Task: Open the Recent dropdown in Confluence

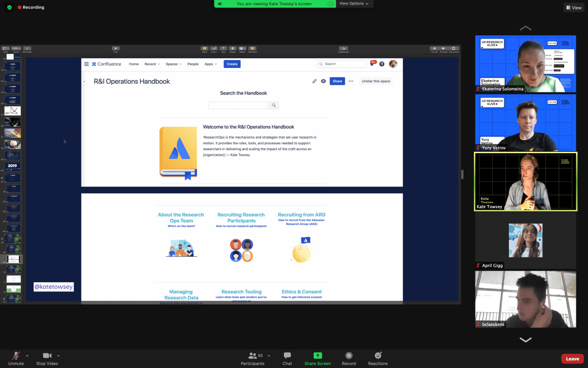Action: (x=152, y=64)
